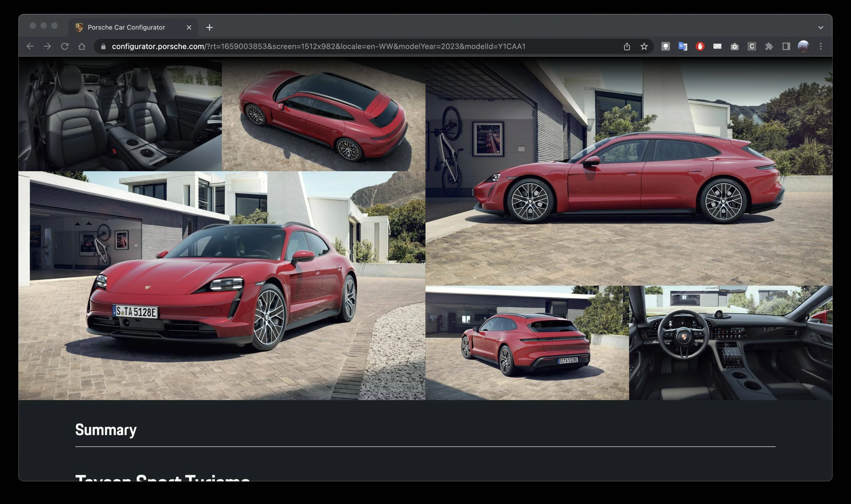The image size is (851, 504).
Task: Open the red stop-hand blocker extension
Action: (700, 46)
